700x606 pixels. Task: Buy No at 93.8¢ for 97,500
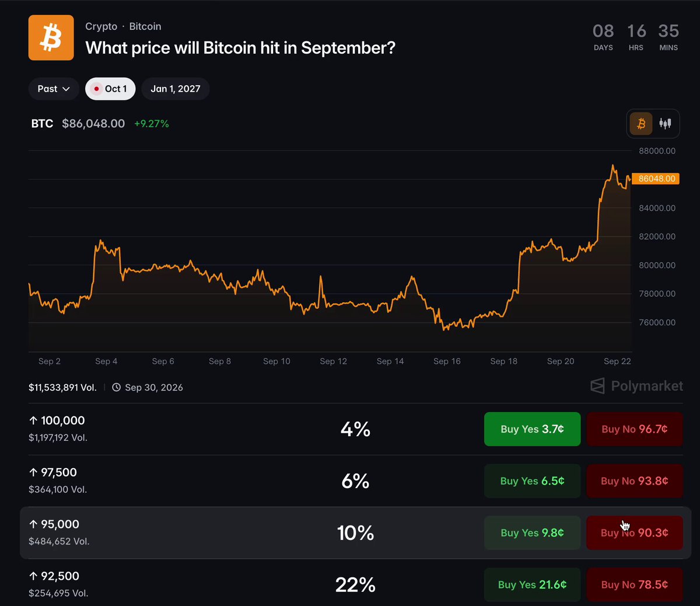635,481
